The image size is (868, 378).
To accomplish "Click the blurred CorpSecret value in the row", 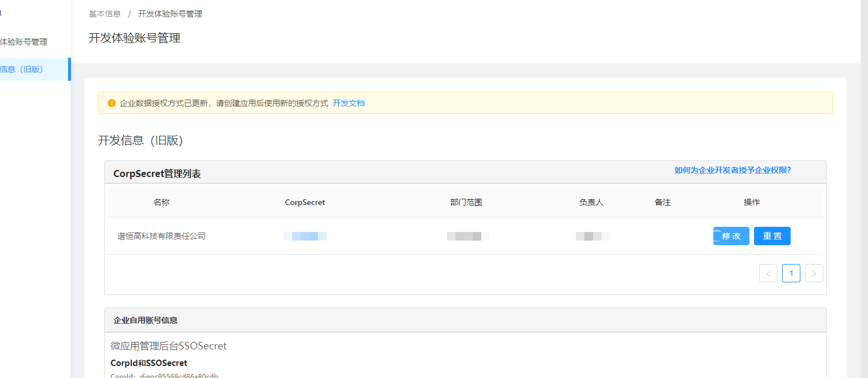I will click(x=305, y=236).
